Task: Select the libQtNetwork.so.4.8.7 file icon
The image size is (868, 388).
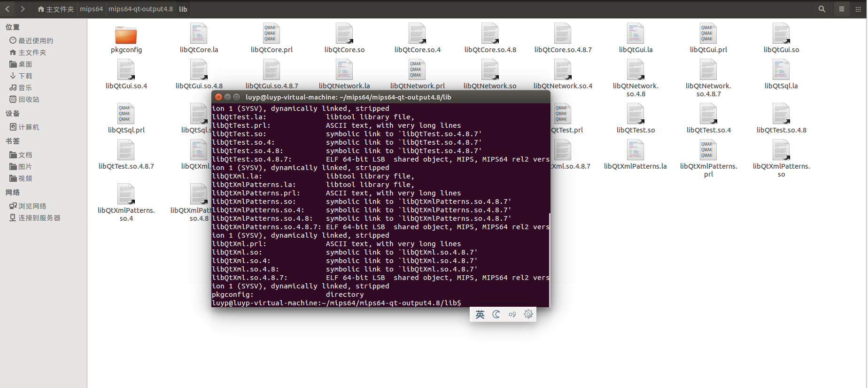Action: (x=708, y=70)
